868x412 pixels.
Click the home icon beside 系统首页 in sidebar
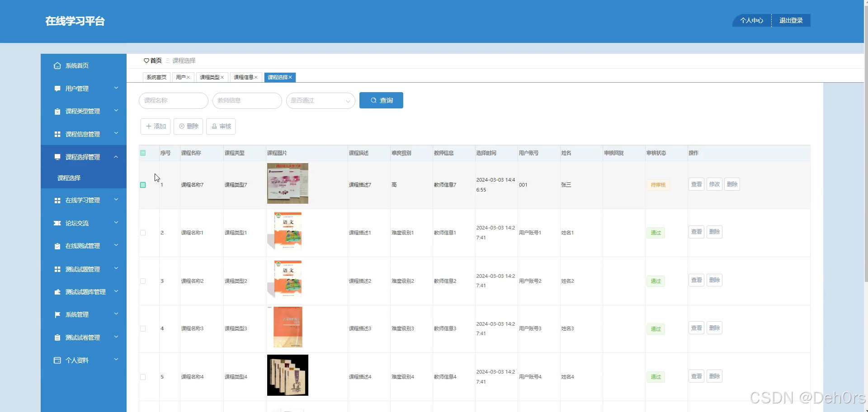click(x=57, y=66)
